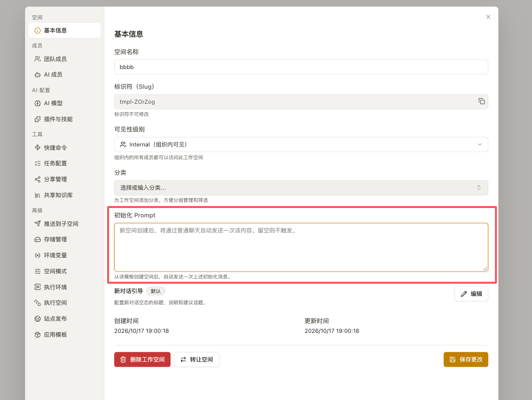
Task: Click the 标识符不可修改 hint text
Action: click(132, 114)
